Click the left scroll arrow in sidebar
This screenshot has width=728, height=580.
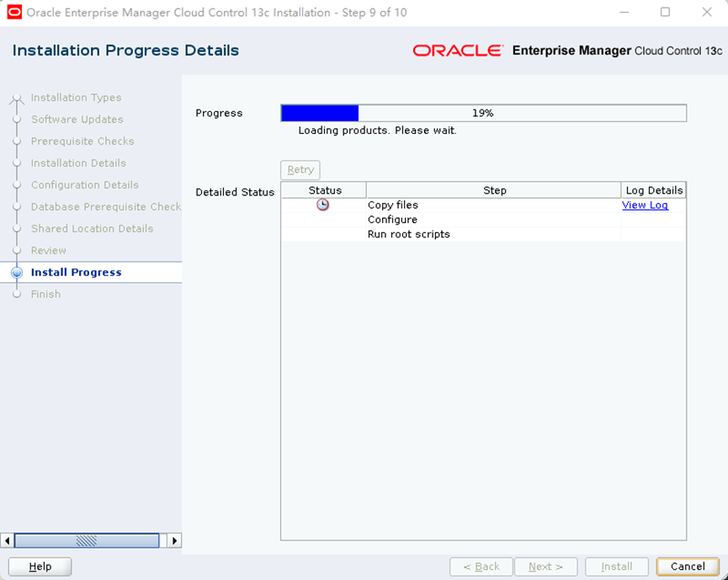click(7, 540)
